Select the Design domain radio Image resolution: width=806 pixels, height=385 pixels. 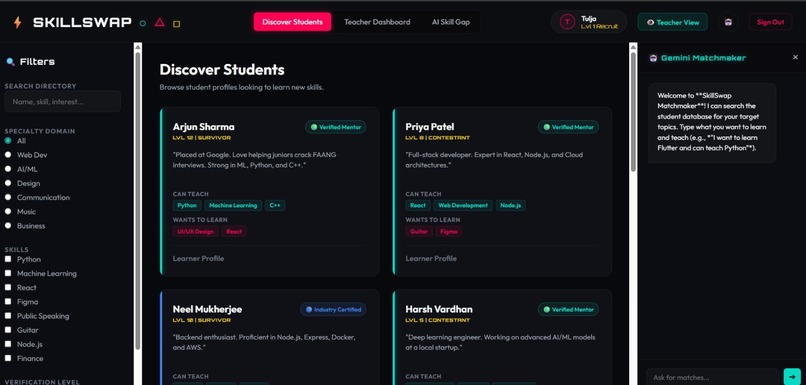click(8, 183)
